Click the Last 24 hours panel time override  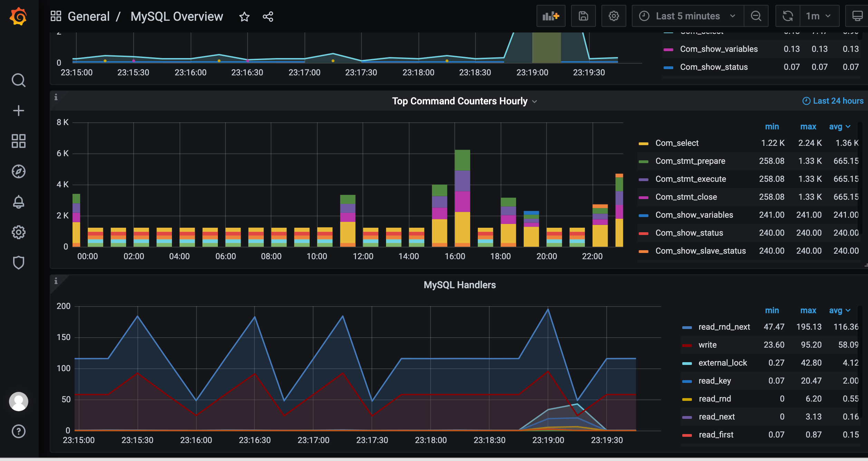(x=833, y=101)
